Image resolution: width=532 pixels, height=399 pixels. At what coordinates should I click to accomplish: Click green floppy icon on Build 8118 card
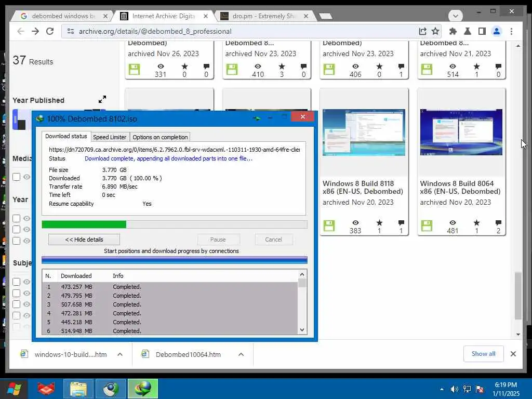[329, 225]
